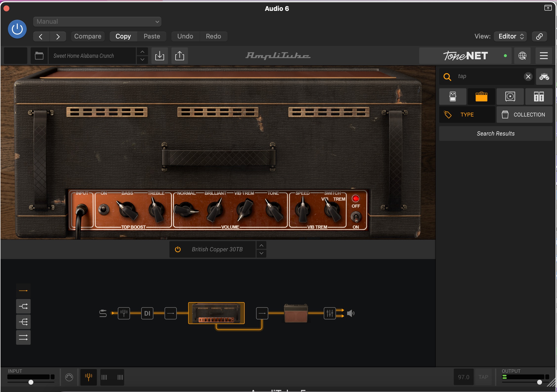
Task: Select previous amp model up chevron
Action: click(261, 245)
